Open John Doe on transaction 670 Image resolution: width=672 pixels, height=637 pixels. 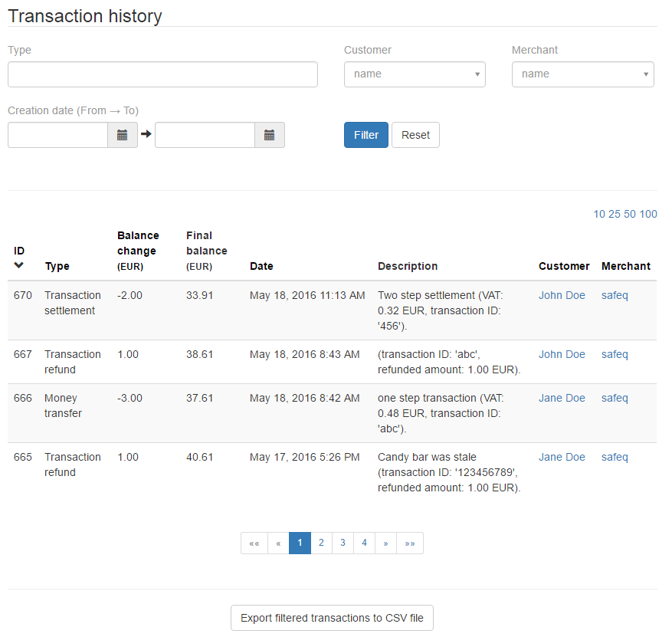pyautogui.click(x=562, y=295)
